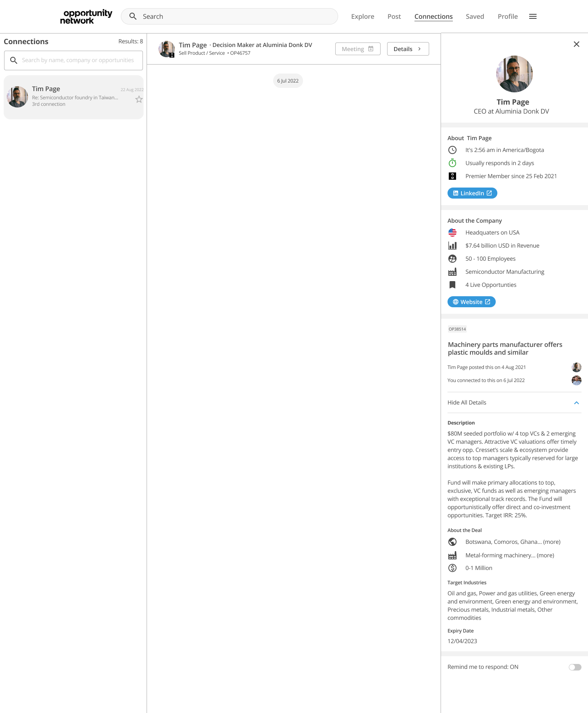
Task: Click the green response time stopwatch icon
Action: click(x=452, y=163)
